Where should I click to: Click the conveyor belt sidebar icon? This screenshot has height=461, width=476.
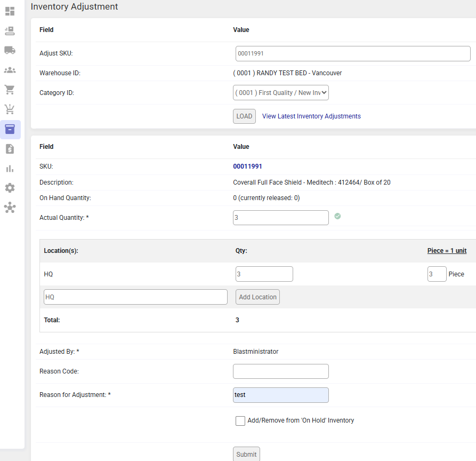10,30
